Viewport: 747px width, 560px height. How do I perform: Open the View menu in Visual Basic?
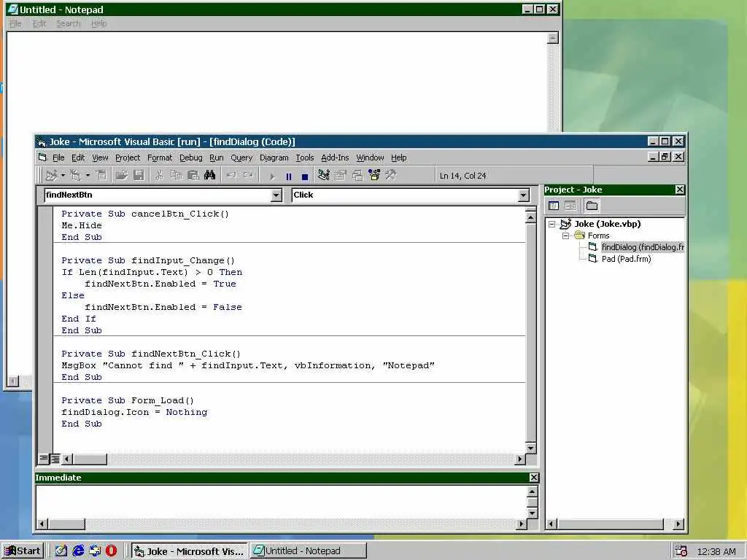100,157
